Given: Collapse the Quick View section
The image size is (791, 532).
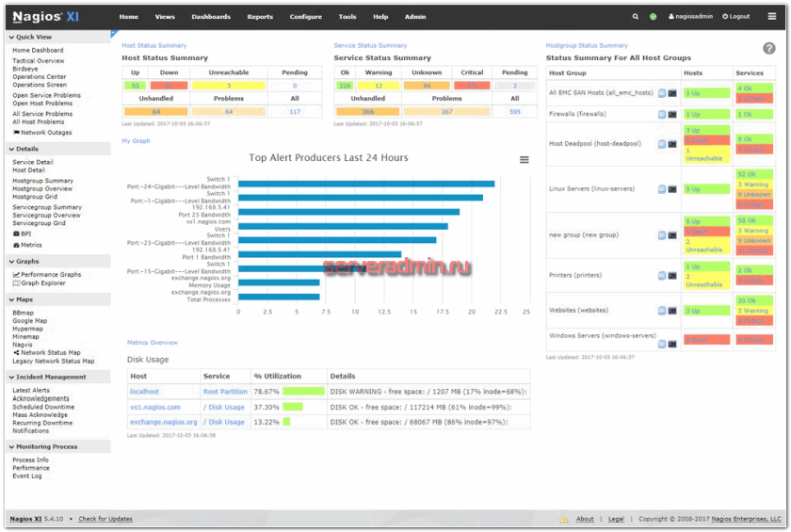Looking at the screenshot, I should (x=30, y=38).
